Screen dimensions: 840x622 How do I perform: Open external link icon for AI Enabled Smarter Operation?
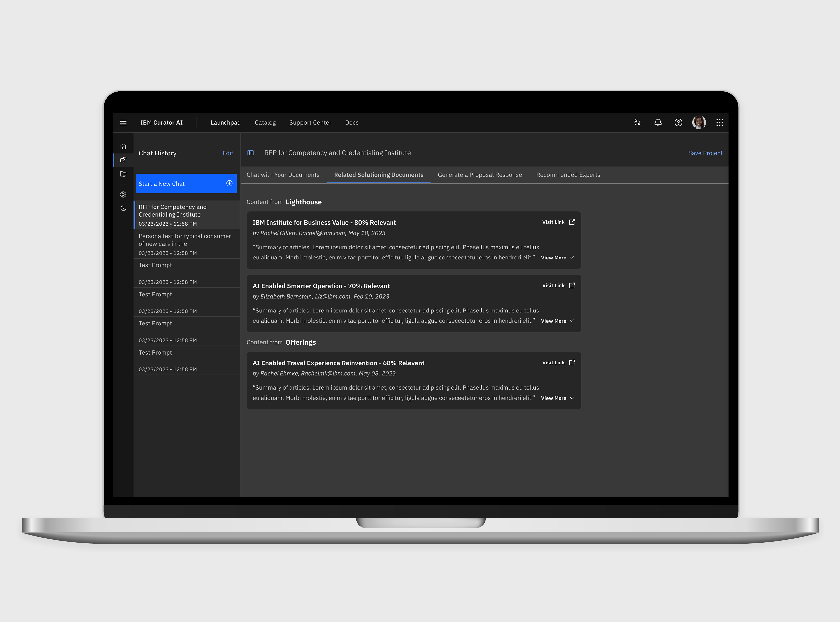tap(572, 285)
